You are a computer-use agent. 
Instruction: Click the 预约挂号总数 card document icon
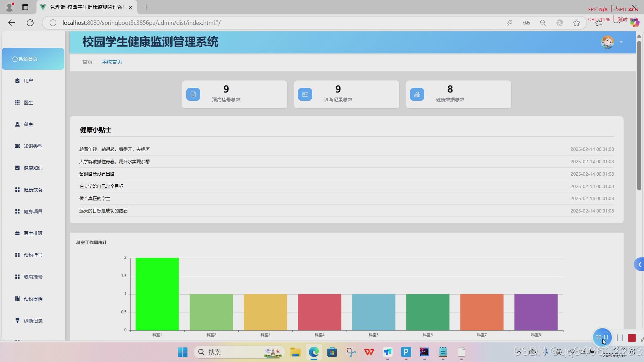(193, 94)
